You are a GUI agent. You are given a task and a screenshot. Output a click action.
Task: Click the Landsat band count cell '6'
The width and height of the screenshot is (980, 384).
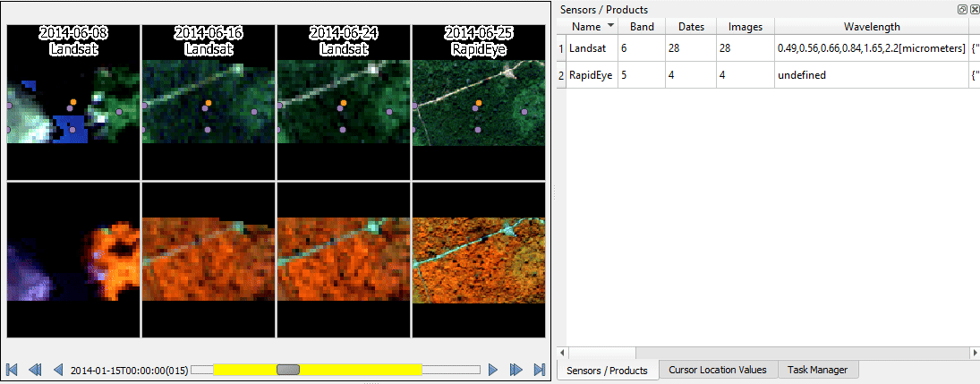coord(641,48)
